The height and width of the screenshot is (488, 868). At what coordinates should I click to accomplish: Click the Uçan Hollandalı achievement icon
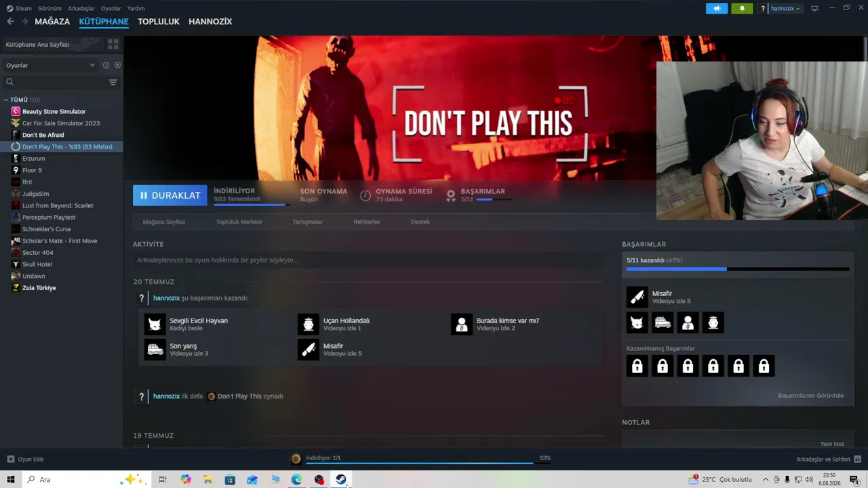click(309, 324)
